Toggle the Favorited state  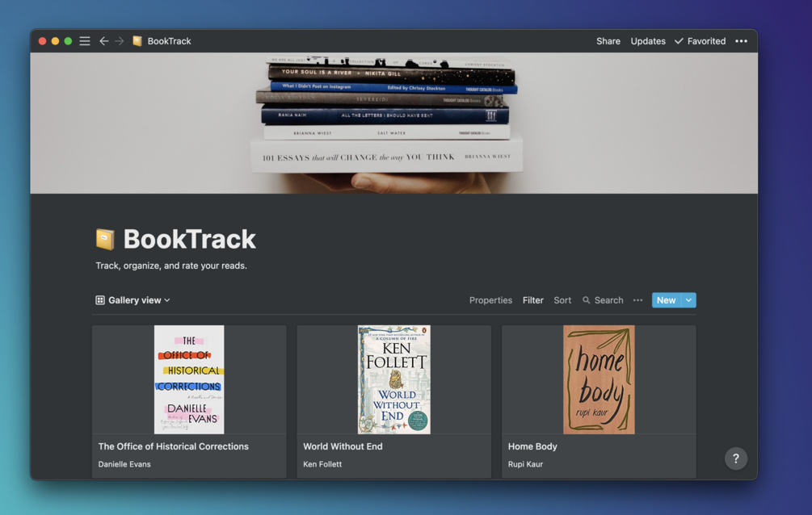pyautogui.click(x=701, y=41)
